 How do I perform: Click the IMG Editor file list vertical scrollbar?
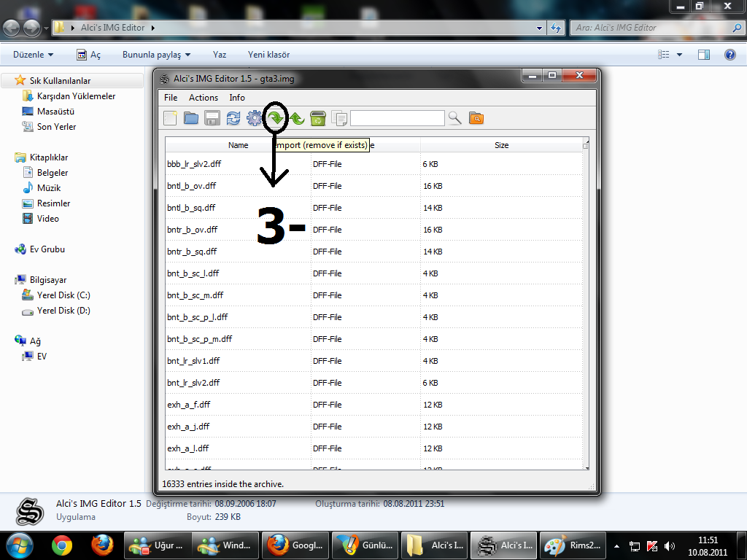pos(586,305)
